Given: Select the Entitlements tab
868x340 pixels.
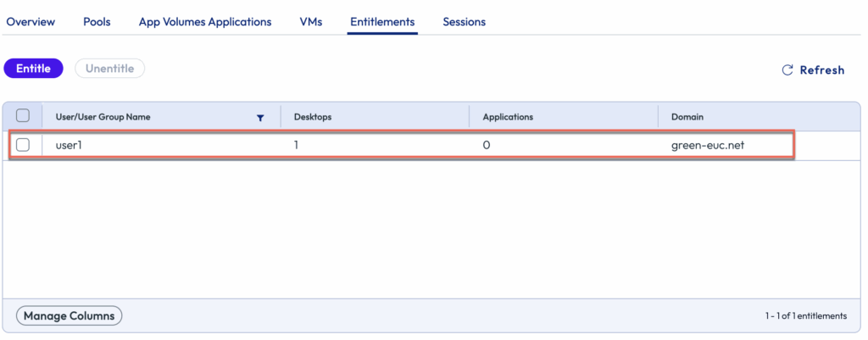Looking at the screenshot, I should tap(381, 22).
